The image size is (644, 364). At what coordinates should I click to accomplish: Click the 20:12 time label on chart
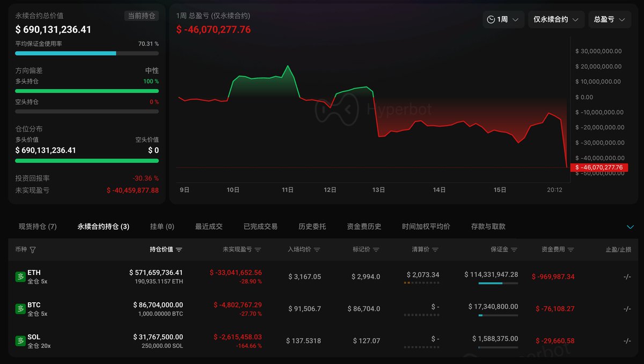[x=554, y=190]
